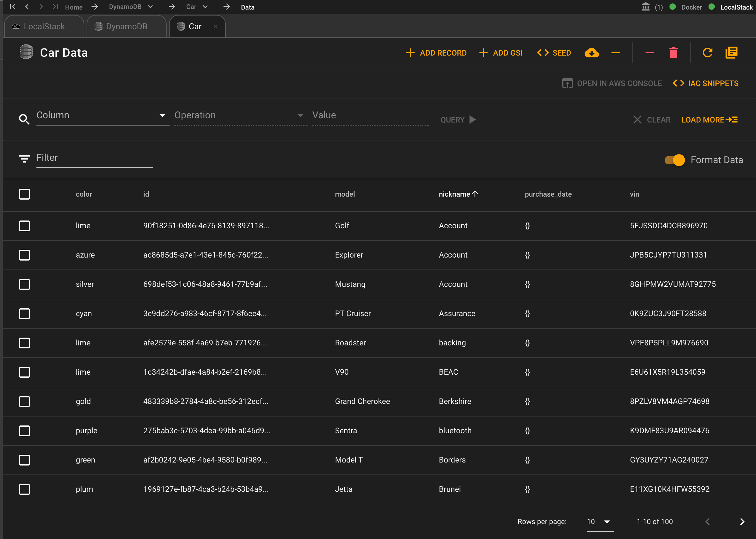
Task: Select the PT Cruiser row checkbox
Action: (24, 314)
